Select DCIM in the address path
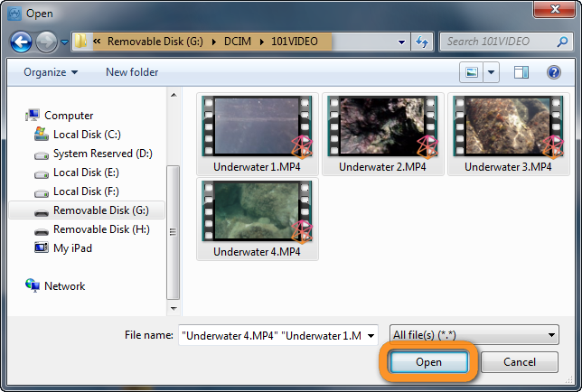Viewport: 582px width, 392px height. [x=238, y=42]
